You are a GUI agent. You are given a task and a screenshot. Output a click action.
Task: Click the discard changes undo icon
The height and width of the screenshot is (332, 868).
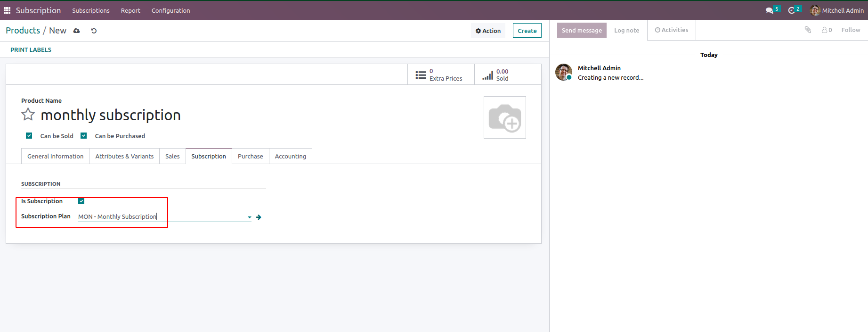point(94,31)
